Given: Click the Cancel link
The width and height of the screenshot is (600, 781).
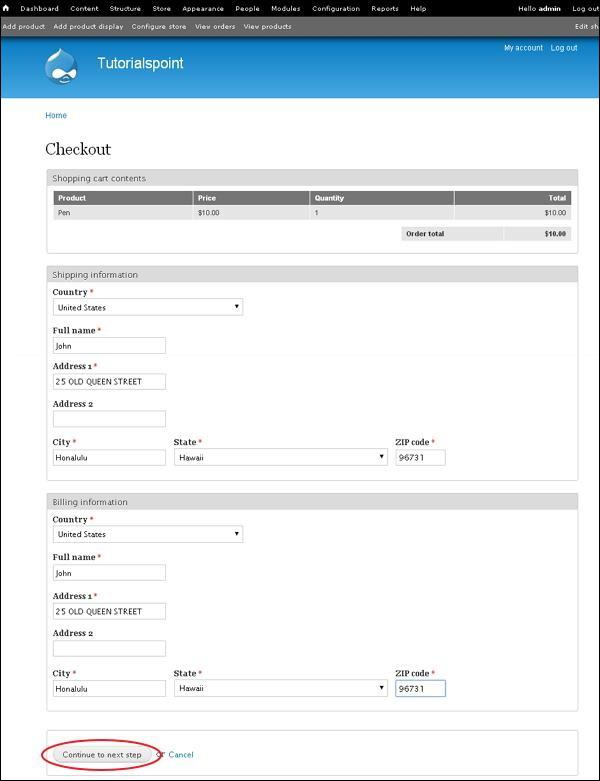Looking at the screenshot, I should pyautogui.click(x=181, y=755).
